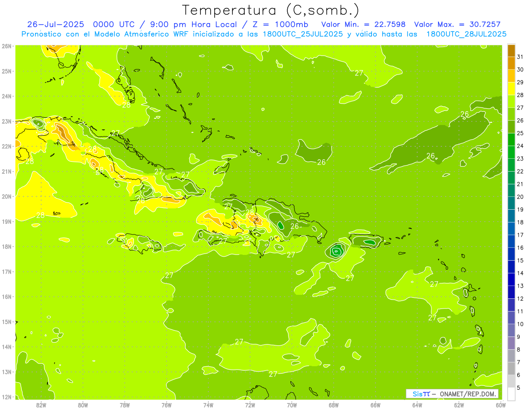Click the 24N latitude axis label
The image size is (532, 411).
[x=6, y=96]
